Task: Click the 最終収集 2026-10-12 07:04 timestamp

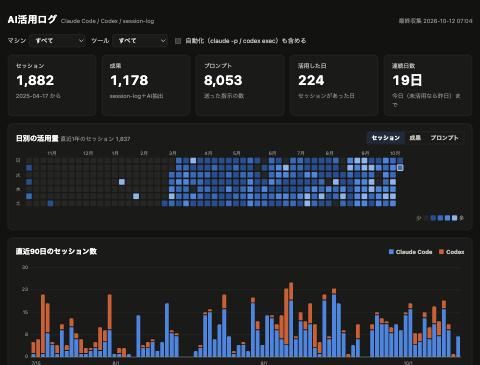Action: pos(435,21)
